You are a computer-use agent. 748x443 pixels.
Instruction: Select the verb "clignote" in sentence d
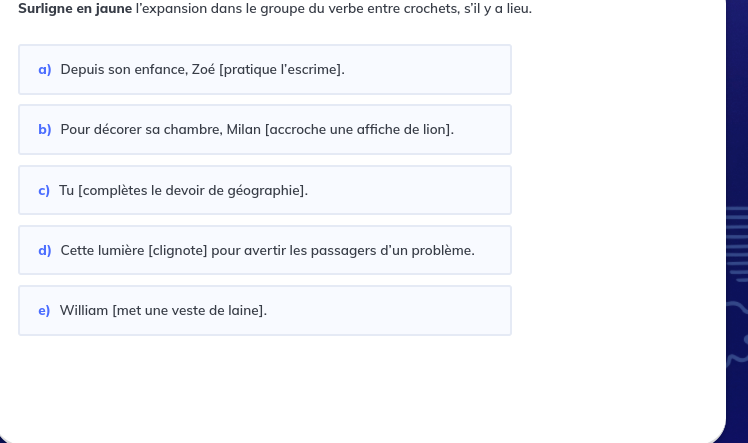pos(179,250)
